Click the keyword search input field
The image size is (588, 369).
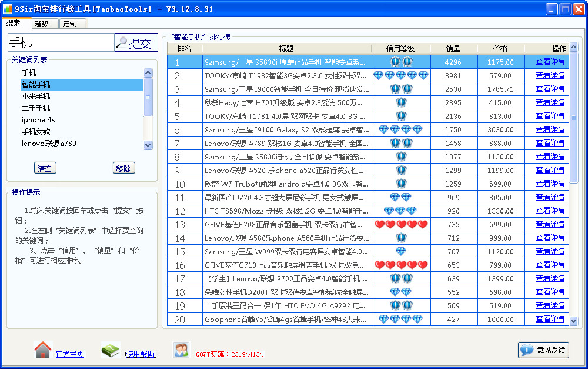tap(61, 42)
